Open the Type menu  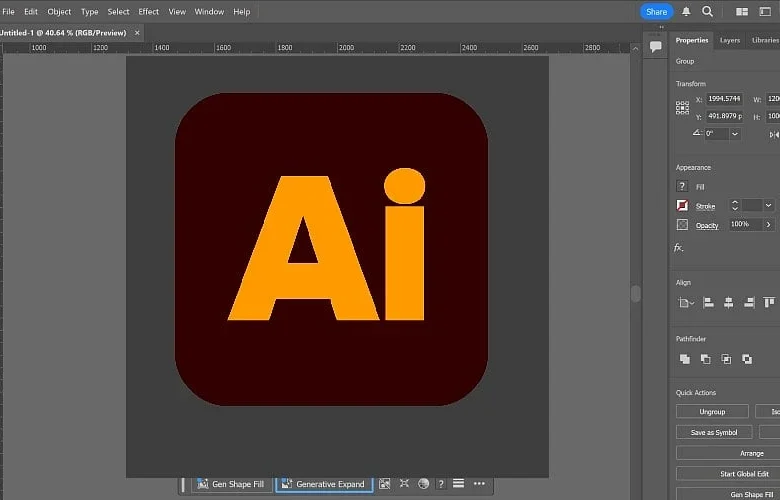[90, 11]
